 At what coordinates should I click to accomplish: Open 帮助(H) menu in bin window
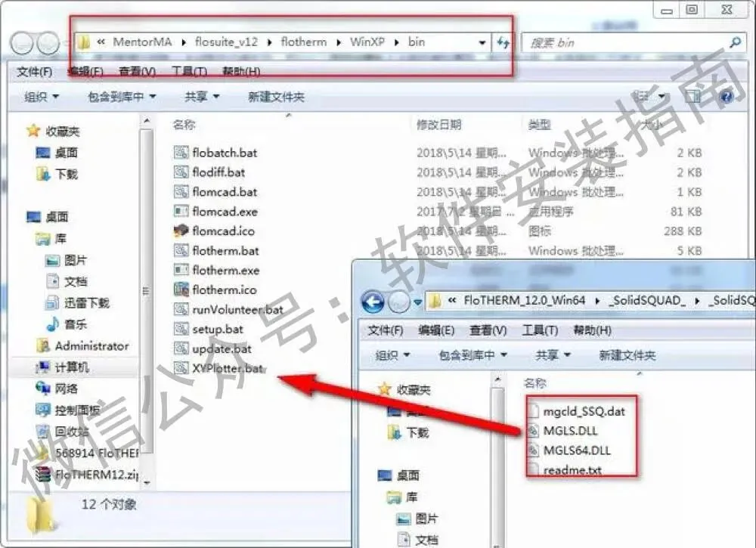(241, 72)
